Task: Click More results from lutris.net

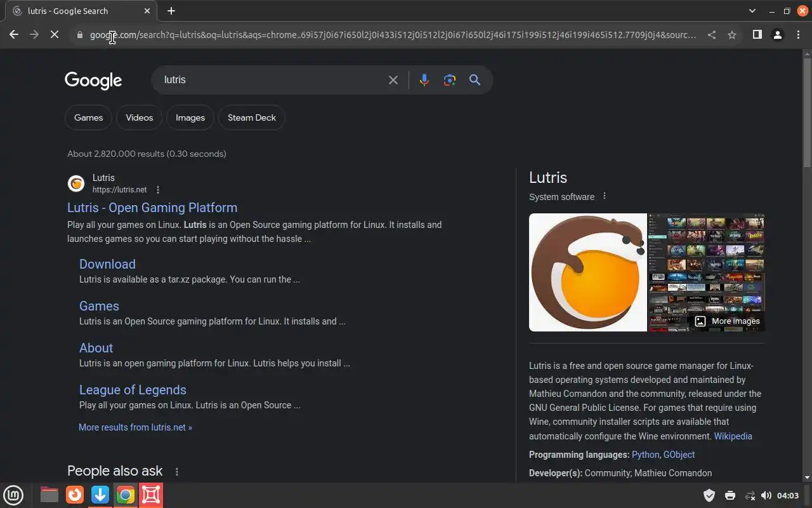Action: (135, 427)
